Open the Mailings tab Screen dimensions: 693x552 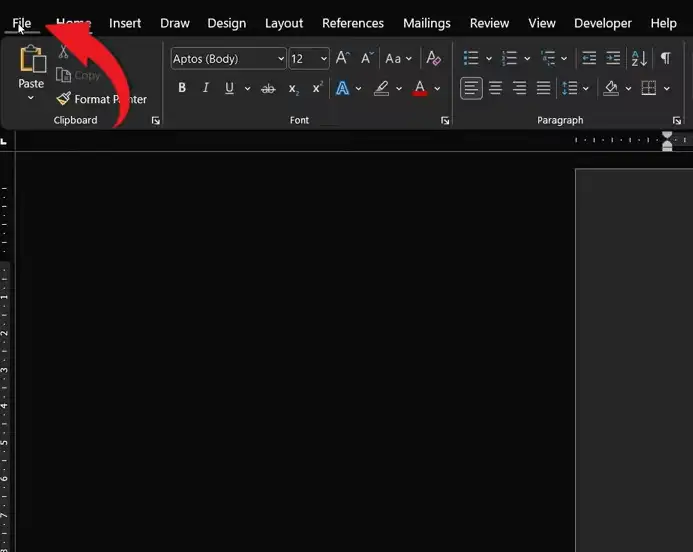pyautogui.click(x=426, y=23)
